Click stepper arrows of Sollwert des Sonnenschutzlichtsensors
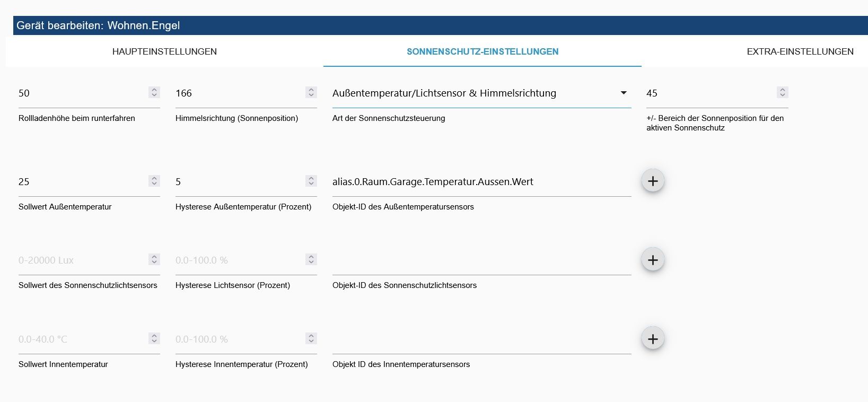This screenshot has height=402, width=868. pos(154,259)
